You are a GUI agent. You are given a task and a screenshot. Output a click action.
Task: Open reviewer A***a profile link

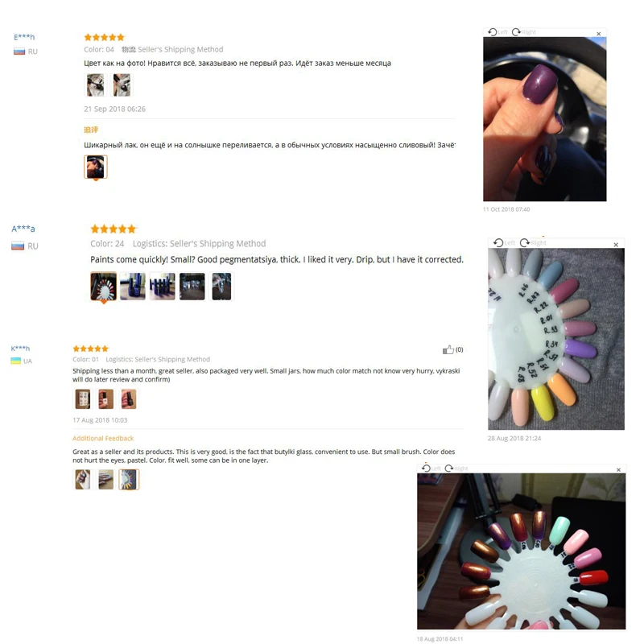(x=23, y=229)
